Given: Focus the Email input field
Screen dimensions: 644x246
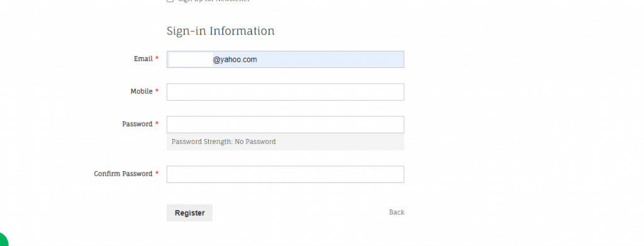Looking at the screenshot, I should pos(285,60).
